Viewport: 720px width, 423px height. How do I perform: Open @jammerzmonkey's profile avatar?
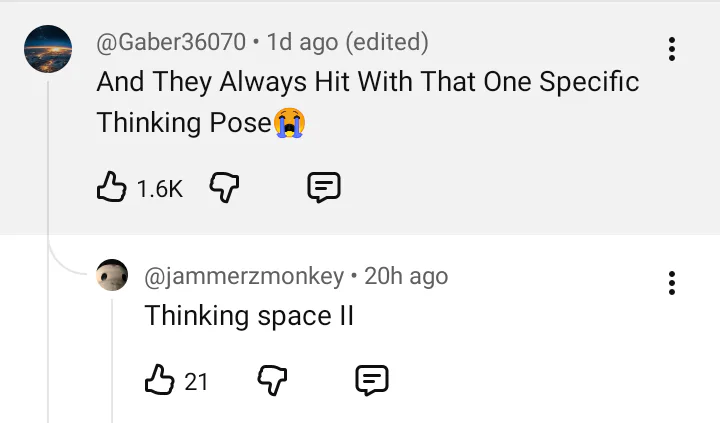[111, 277]
